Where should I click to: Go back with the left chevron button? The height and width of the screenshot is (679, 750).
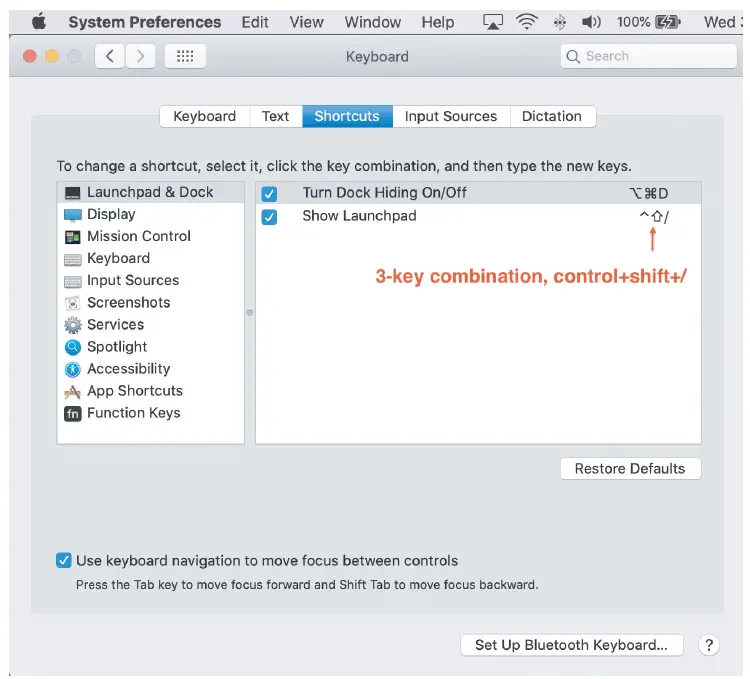click(110, 56)
